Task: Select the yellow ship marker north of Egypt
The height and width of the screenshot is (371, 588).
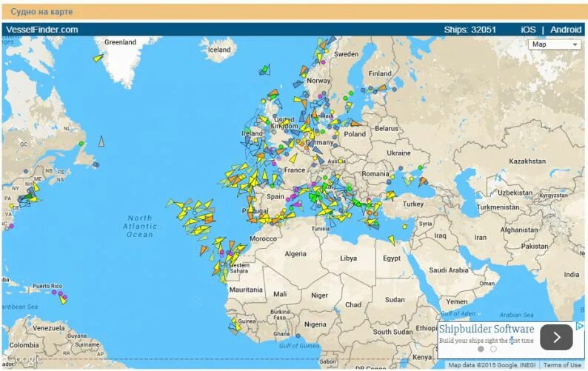Action: (392, 240)
